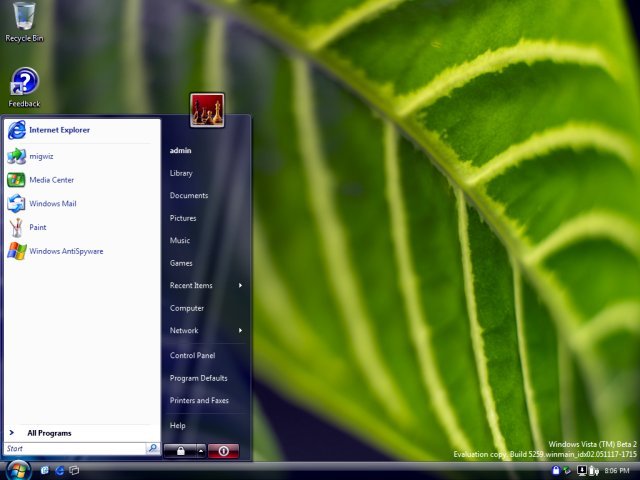This screenshot has width=640, height=480.
Task: Open Internet Explorer from Start menu
Action: (58, 130)
